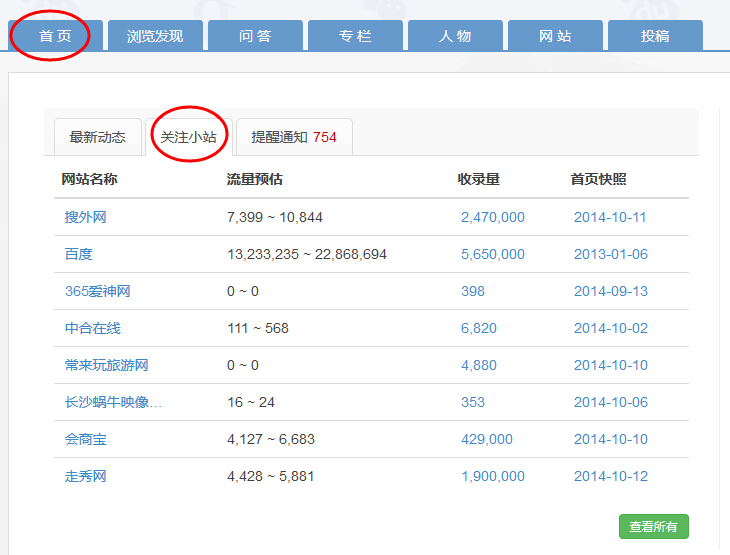Click the 网站名称 column header
Screen dimensions: 730x555
(x=89, y=179)
